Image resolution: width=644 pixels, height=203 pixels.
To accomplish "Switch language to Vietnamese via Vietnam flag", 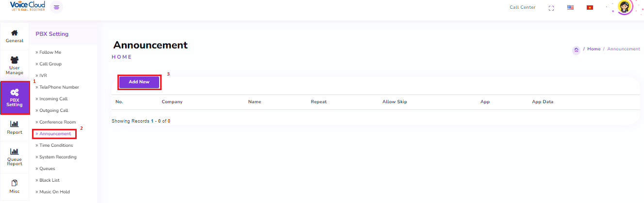I will (x=590, y=8).
